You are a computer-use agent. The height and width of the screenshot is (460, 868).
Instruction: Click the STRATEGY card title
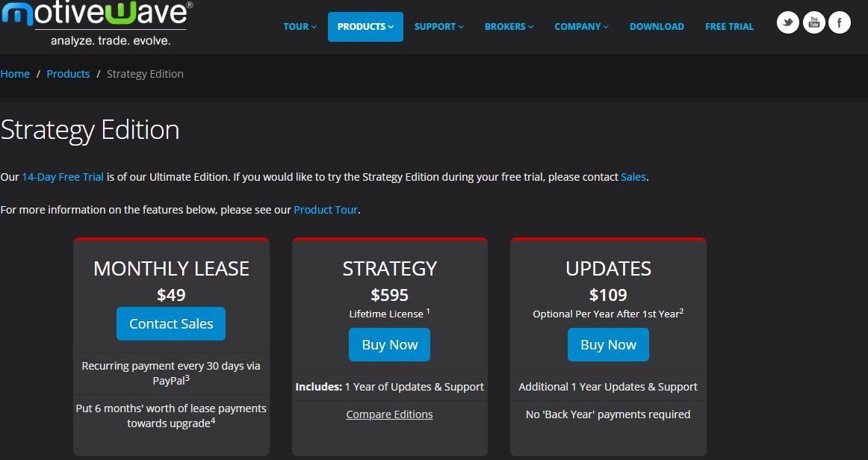coord(390,269)
